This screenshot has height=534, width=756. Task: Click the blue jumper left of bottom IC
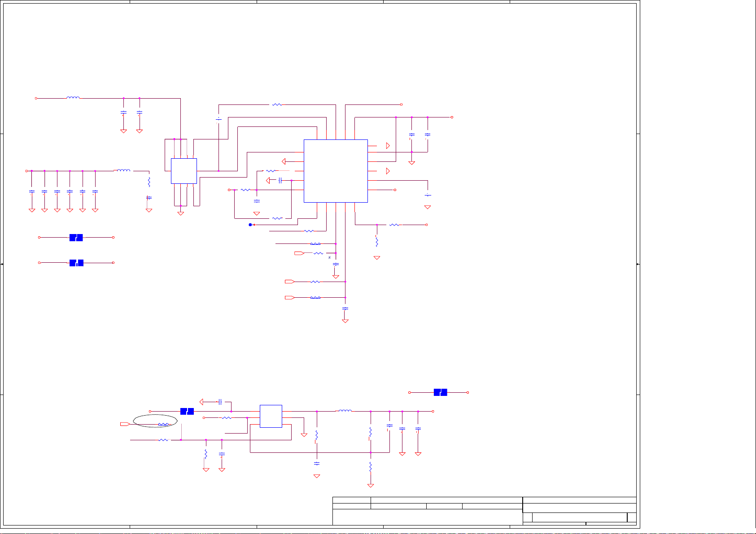click(187, 411)
